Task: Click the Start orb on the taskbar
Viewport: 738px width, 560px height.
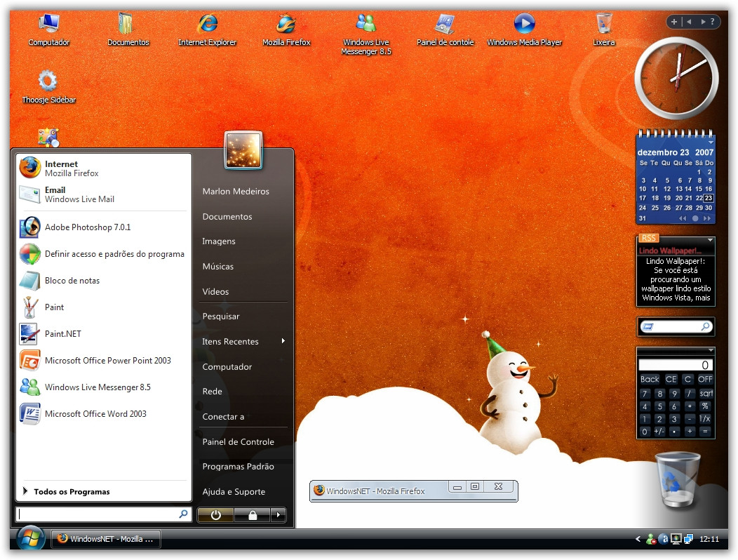Action: [x=31, y=538]
